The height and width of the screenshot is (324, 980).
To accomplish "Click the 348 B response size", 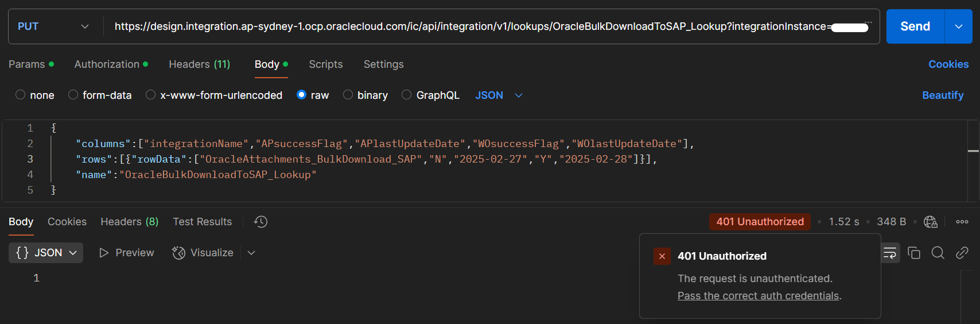I will click(x=892, y=222).
